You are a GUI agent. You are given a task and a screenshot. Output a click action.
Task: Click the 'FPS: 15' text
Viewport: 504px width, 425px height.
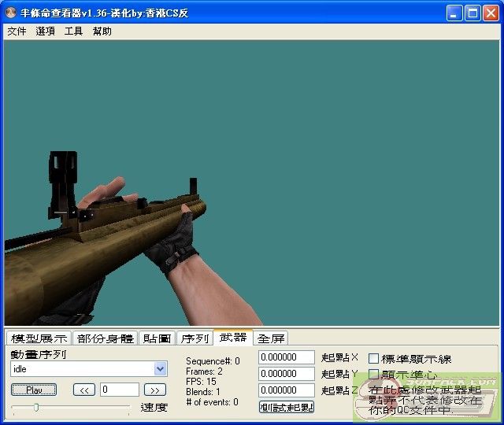pos(201,382)
